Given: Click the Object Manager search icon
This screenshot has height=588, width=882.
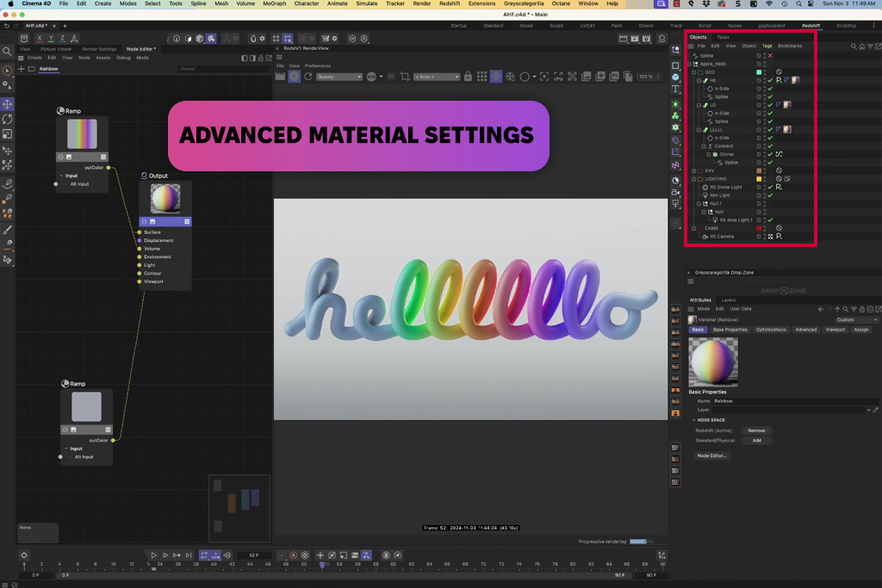Looking at the screenshot, I should point(854,46).
